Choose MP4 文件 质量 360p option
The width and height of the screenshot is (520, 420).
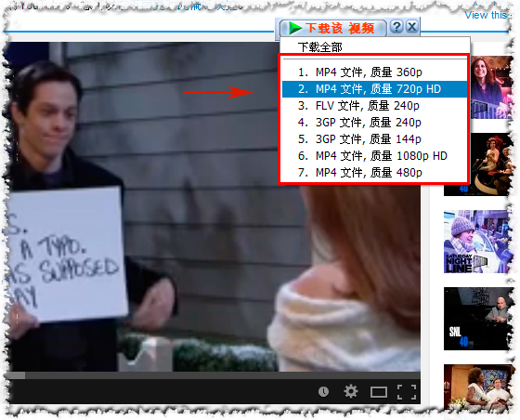coord(374,72)
